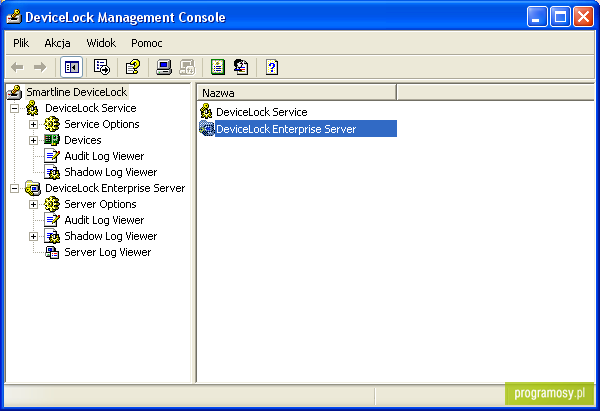Click the Connect to computer toolbar icon
The height and width of the screenshot is (411, 600).
click(x=164, y=67)
